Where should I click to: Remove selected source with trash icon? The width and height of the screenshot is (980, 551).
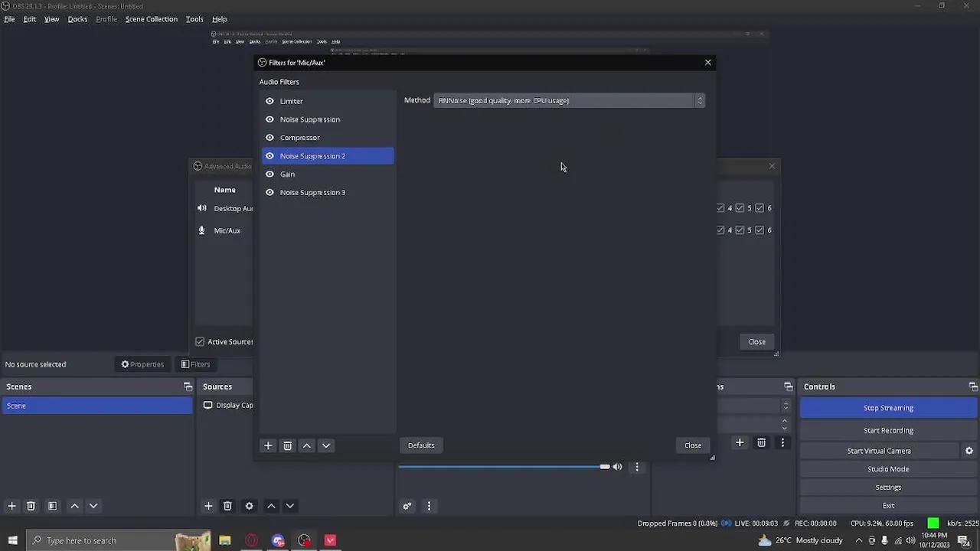click(227, 506)
